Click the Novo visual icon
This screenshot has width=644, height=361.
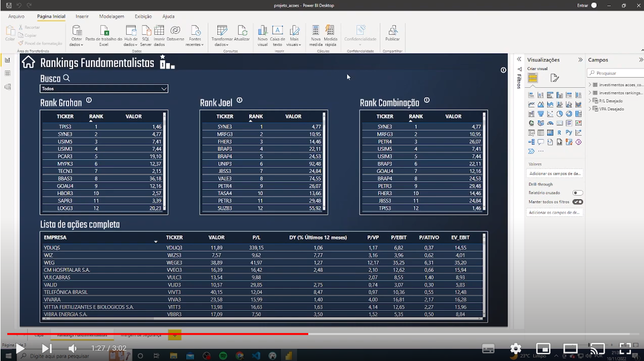pos(263,30)
